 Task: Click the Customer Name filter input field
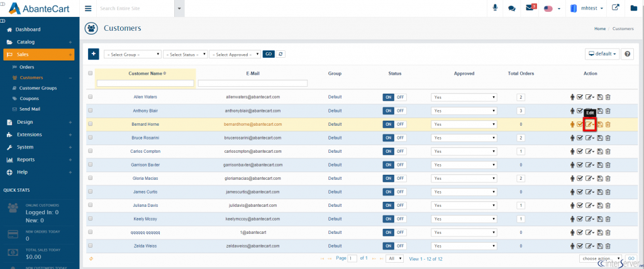coord(145,83)
